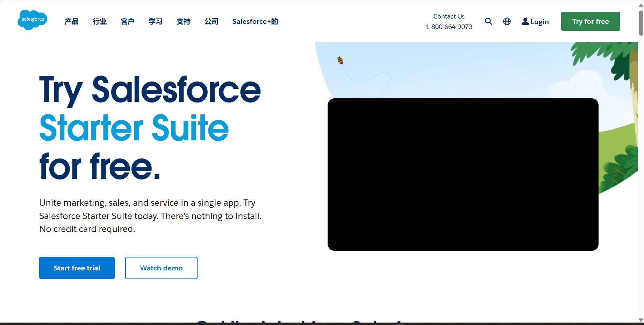Open the 支持 navigation menu
The width and height of the screenshot is (644, 325).
click(x=183, y=21)
